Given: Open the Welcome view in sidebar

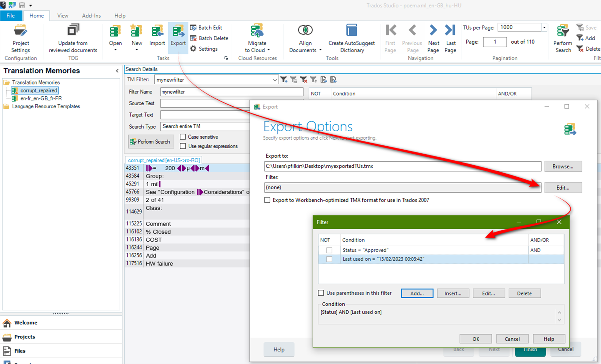Looking at the screenshot, I should [61, 323].
